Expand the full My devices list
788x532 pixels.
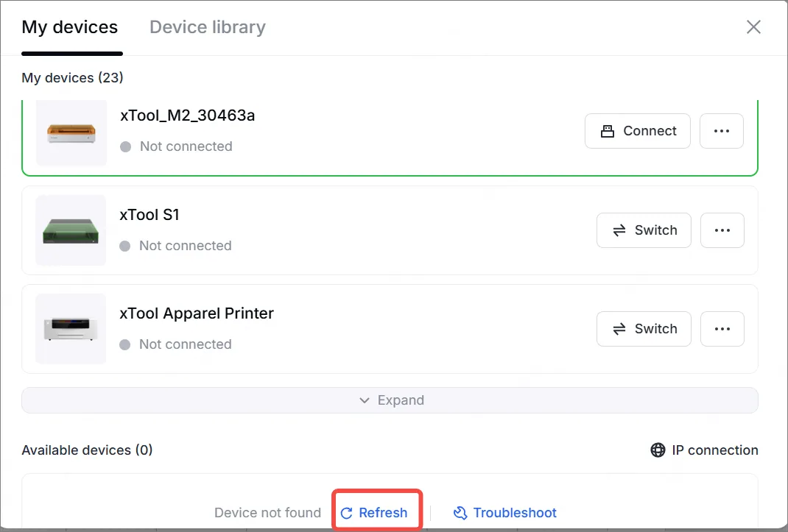[x=390, y=400]
